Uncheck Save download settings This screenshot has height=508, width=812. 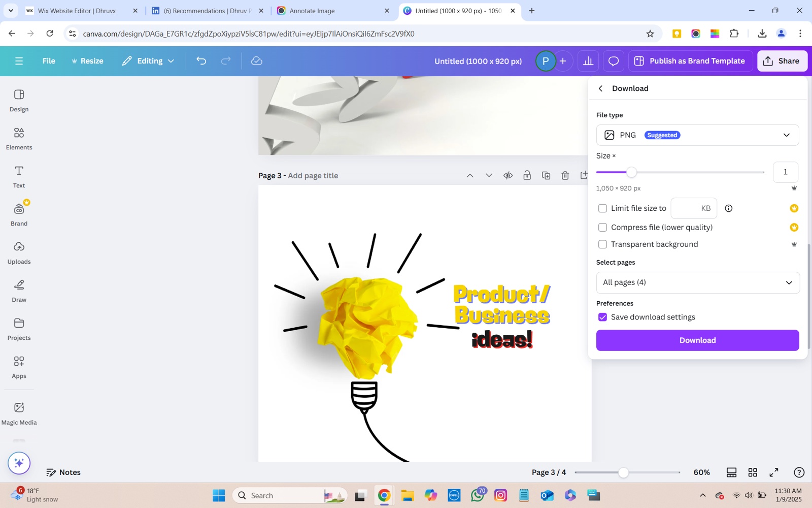click(602, 317)
